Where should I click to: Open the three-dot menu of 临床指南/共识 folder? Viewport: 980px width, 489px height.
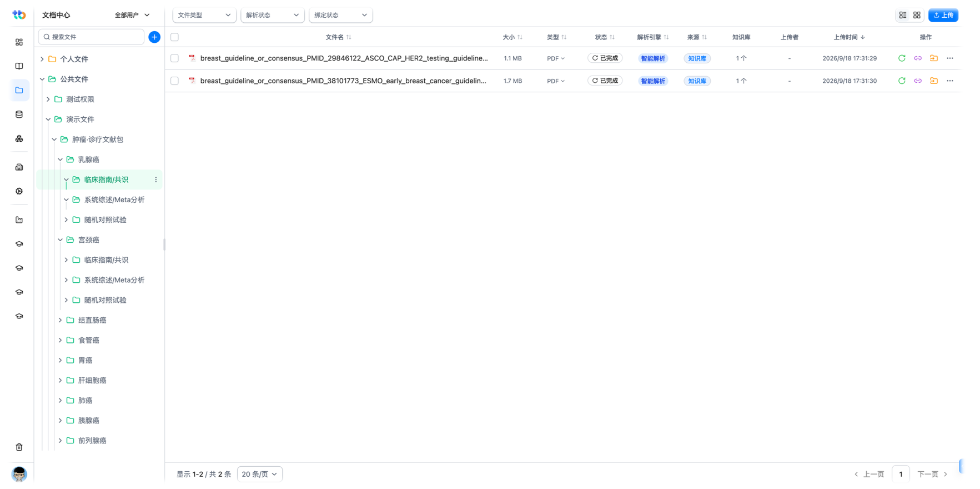[x=156, y=179]
